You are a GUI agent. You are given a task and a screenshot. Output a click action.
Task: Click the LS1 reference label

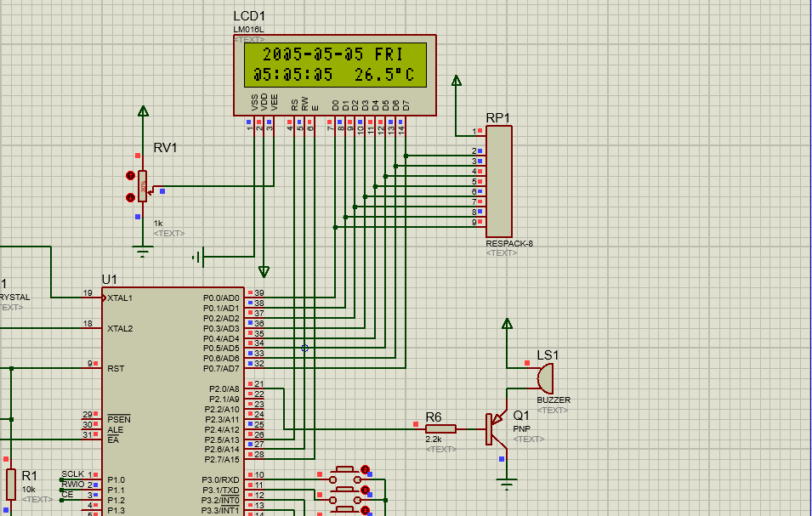[548, 355]
